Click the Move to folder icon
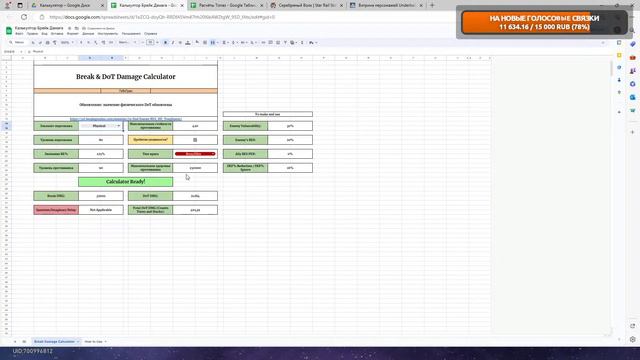Image resolution: width=640 pixels, height=360 pixels. click(x=76, y=28)
